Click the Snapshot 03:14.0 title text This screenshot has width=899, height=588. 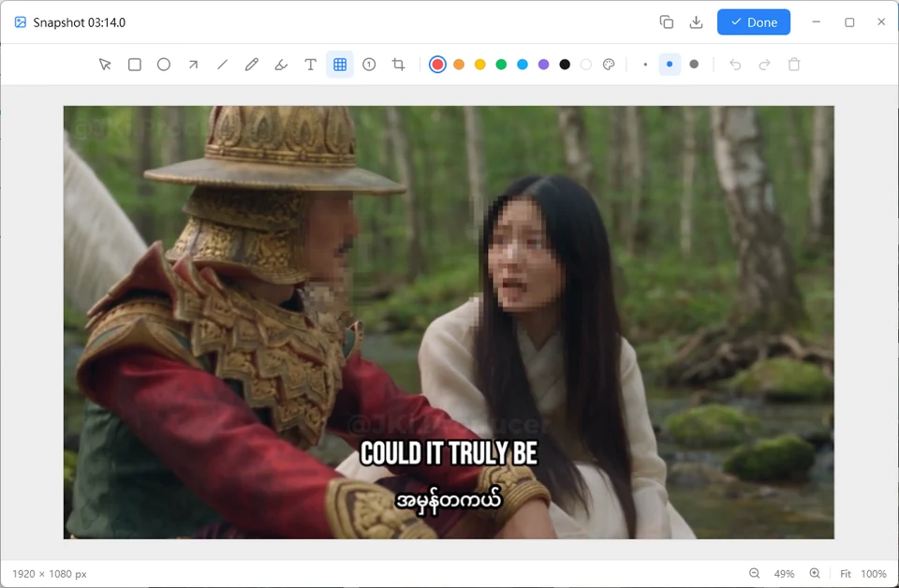point(79,22)
